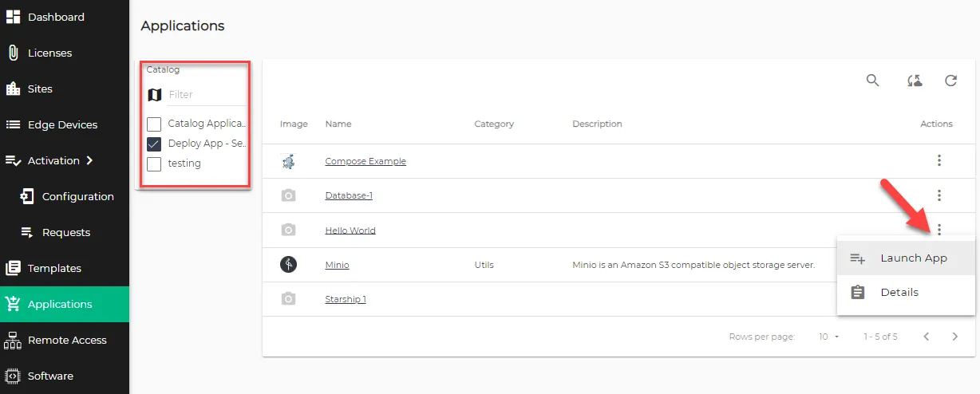Click the sync catalog icon beside search
This screenshot has height=394, width=980.
[915, 81]
